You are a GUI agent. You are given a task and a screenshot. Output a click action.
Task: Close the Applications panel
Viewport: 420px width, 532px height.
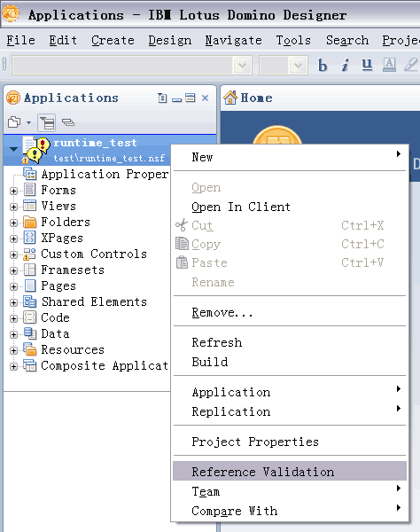pyautogui.click(x=205, y=98)
